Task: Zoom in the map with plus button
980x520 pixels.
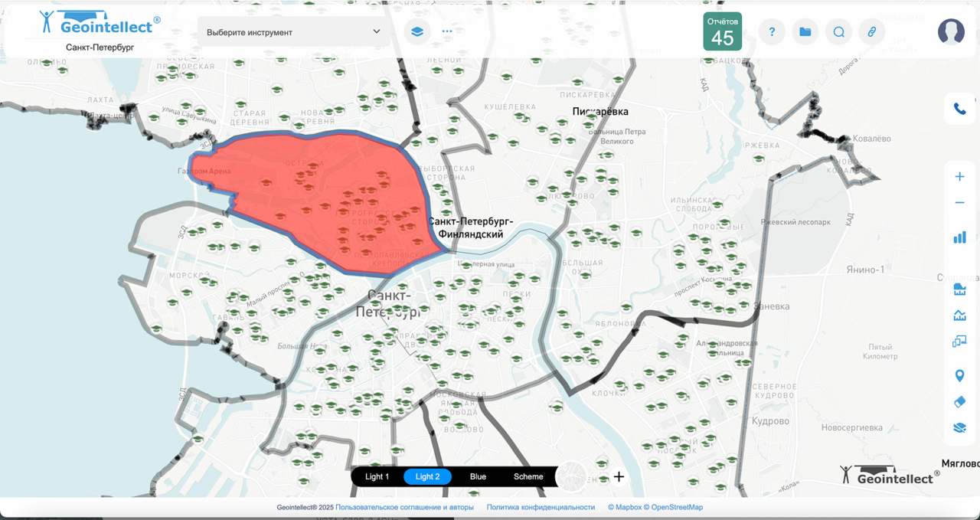Action: coord(959,177)
